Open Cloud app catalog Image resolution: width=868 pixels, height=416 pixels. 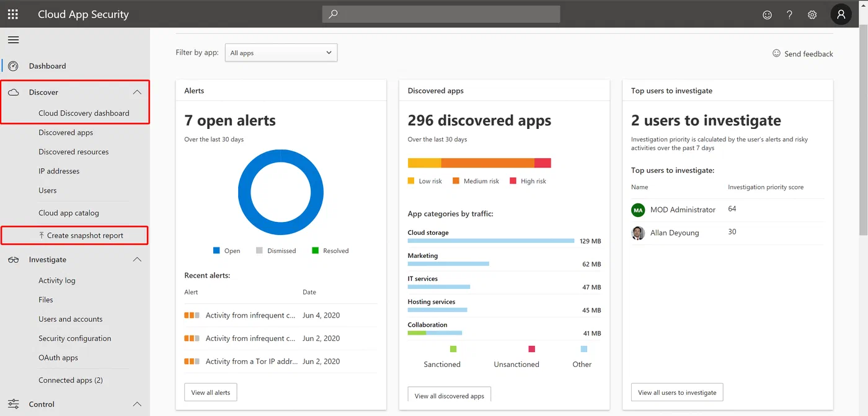[x=69, y=213]
